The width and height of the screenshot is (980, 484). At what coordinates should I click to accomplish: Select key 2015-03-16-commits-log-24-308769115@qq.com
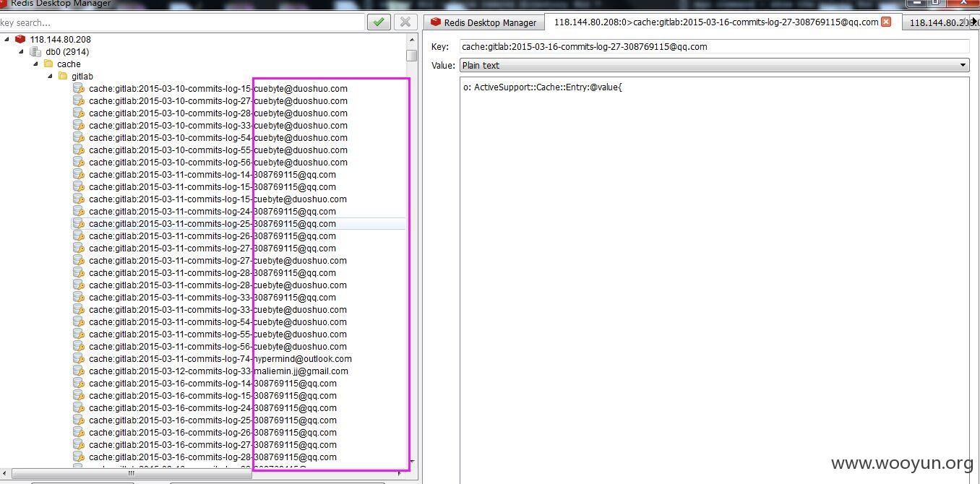click(212, 407)
